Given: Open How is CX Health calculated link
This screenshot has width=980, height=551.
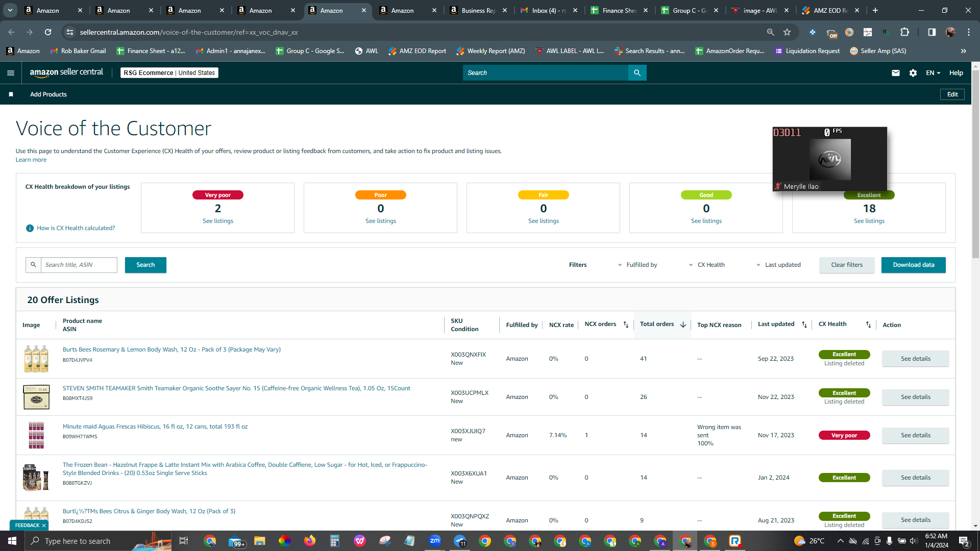Looking at the screenshot, I should [76, 228].
